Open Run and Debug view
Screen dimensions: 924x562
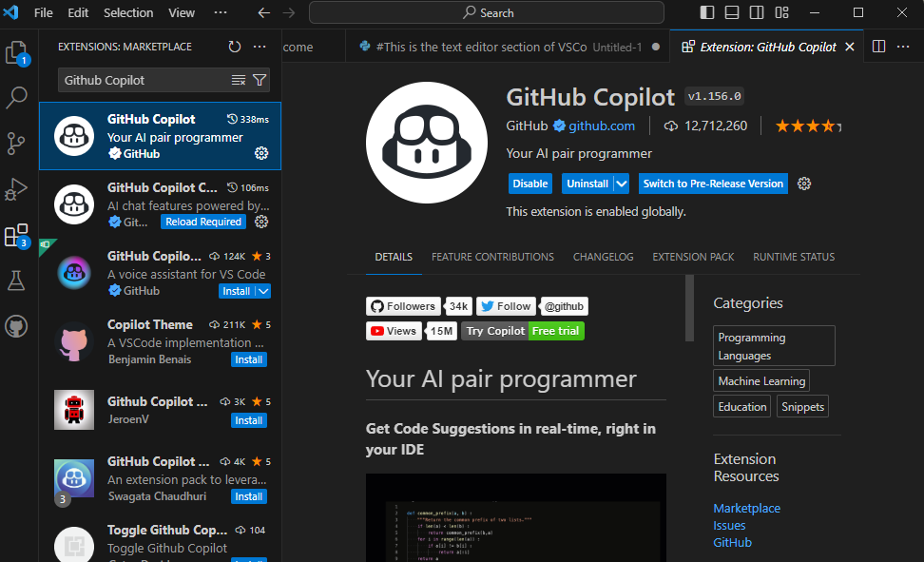tap(17, 188)
